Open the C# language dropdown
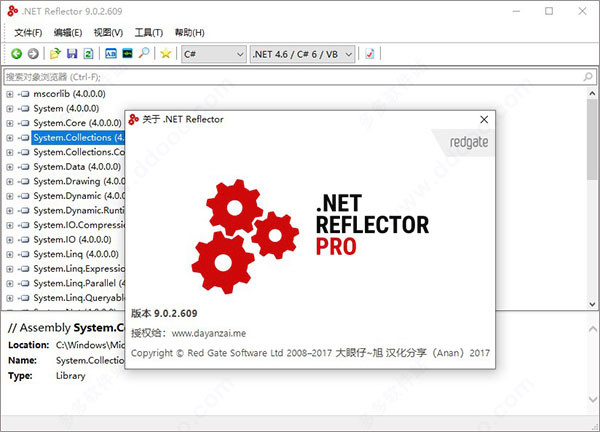600x432 pixels. click(x=214, y=54)
